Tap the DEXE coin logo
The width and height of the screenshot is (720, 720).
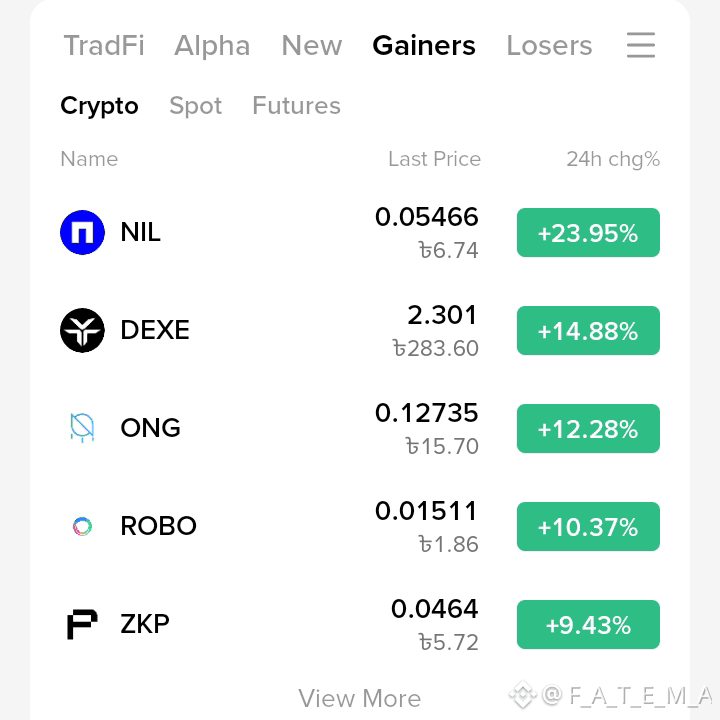[83, 330]
